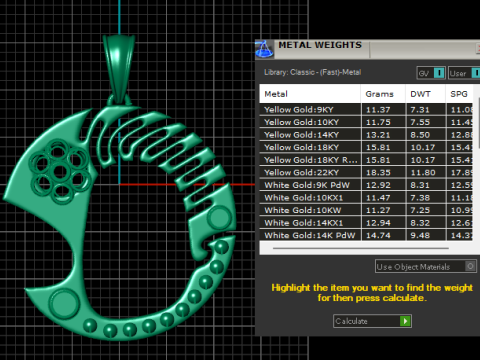Image resolution: width=480 pixels, height=360 pixels.
Task: Click the horizontal scrollbar under metal table
Action: pyautogui.click(x=361, y=248)
